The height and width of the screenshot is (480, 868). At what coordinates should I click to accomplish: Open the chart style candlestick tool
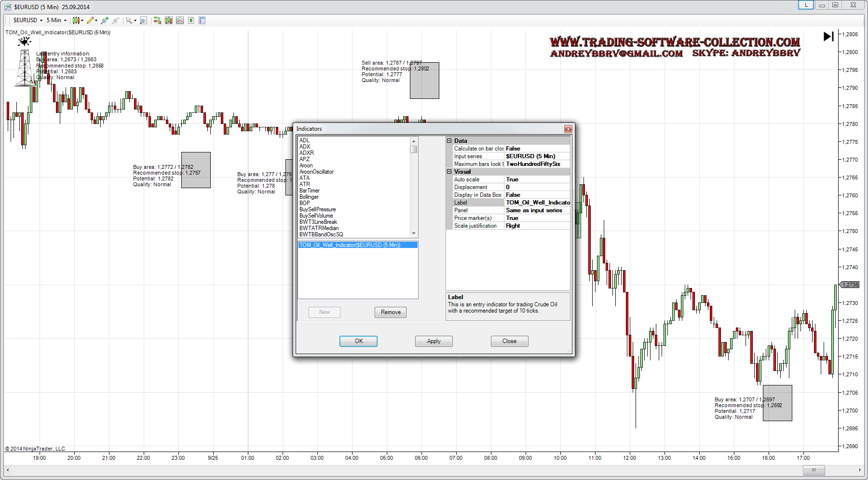[76, 20]
